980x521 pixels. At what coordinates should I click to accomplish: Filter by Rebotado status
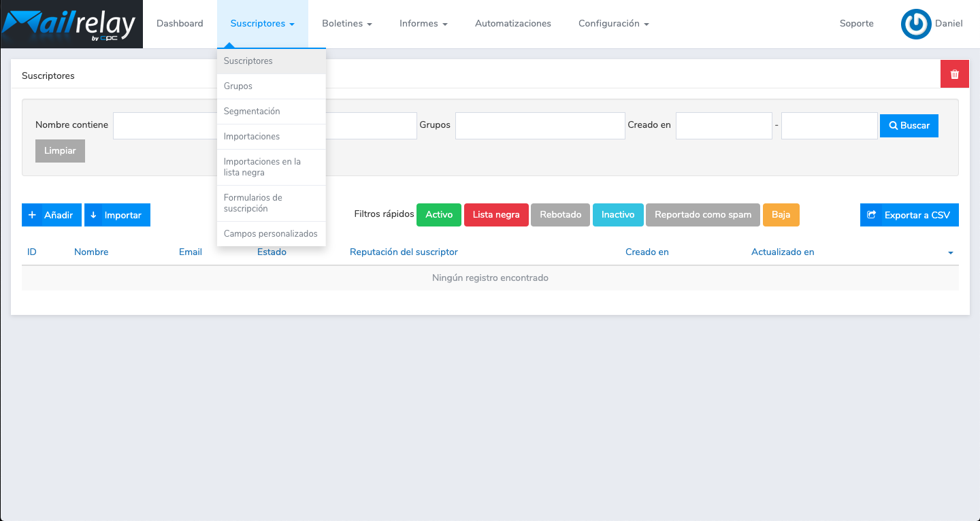[561, 215]
